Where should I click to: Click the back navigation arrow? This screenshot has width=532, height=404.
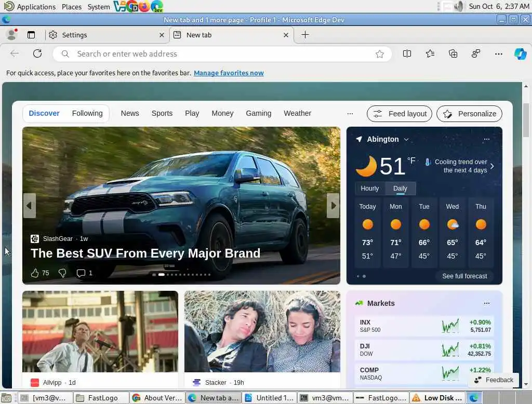(15, 53)
